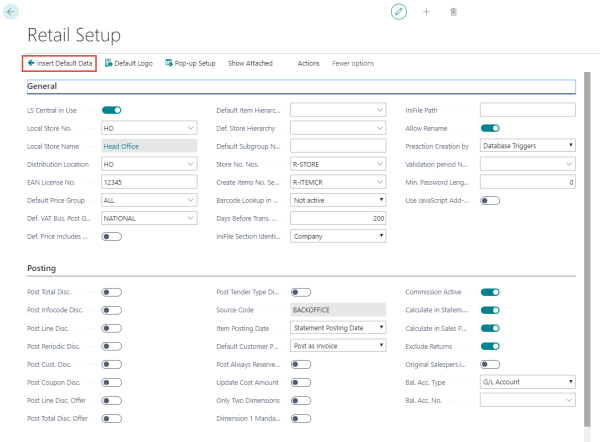Click the Default Logo action
The image size is (600, 442).
click(128, 63)
